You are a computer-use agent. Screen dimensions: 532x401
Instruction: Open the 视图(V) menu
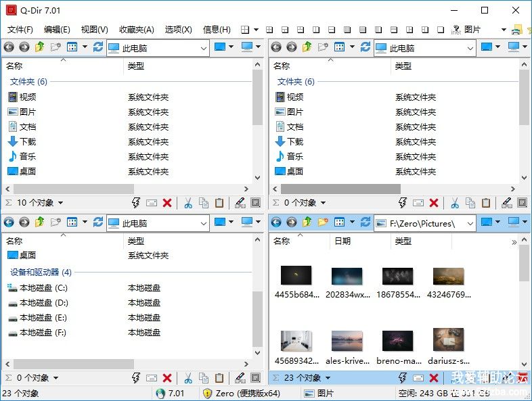point(94,30)
